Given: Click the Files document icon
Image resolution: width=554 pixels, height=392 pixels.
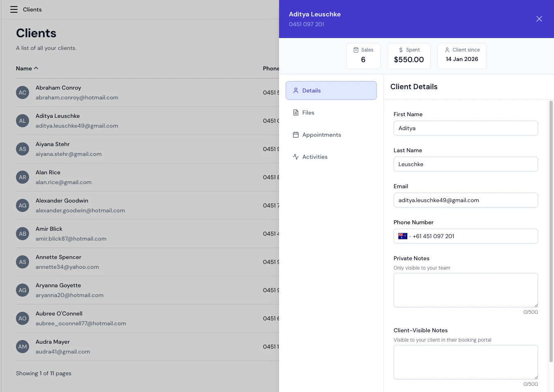Looking at the screenshot, I should click(x=295, y=112).
